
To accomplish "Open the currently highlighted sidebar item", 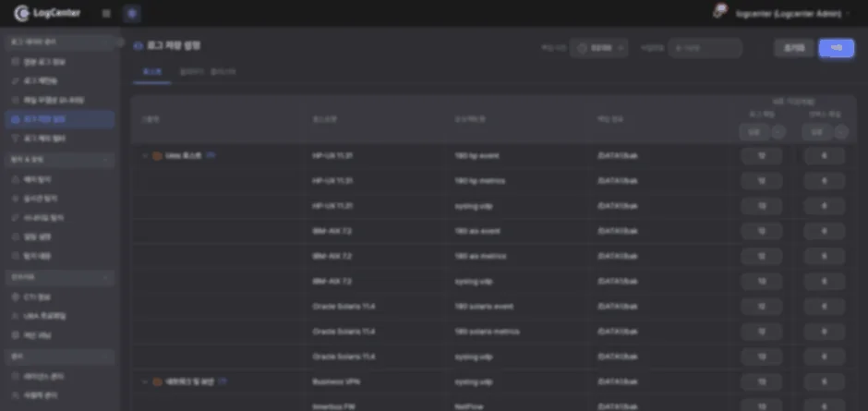I will (60, 119).
